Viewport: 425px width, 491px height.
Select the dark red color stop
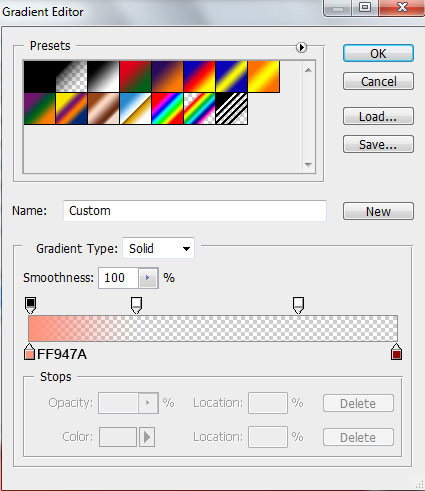tap(396, 352)
